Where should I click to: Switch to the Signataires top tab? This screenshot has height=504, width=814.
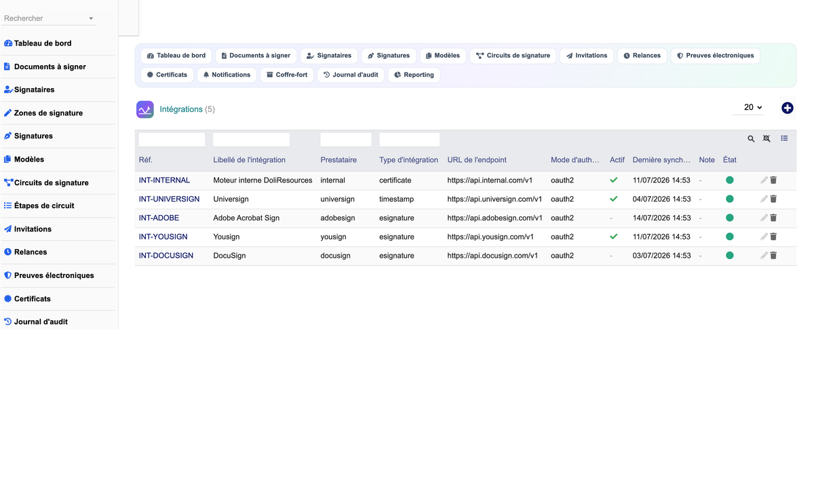[329, 56]
